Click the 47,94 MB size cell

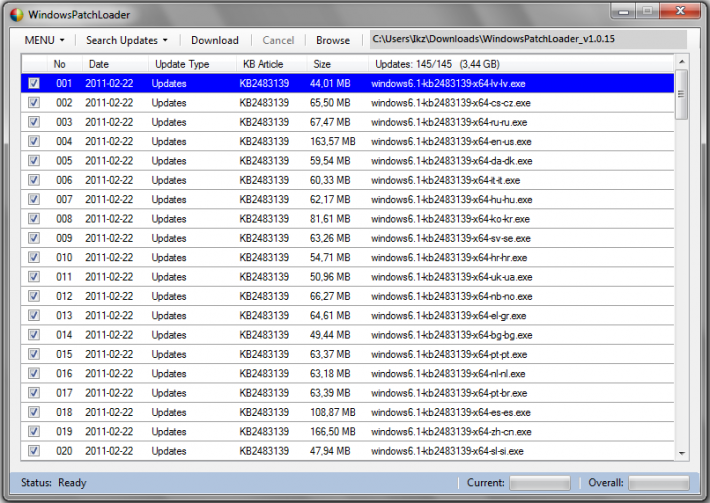pos(330,451)
